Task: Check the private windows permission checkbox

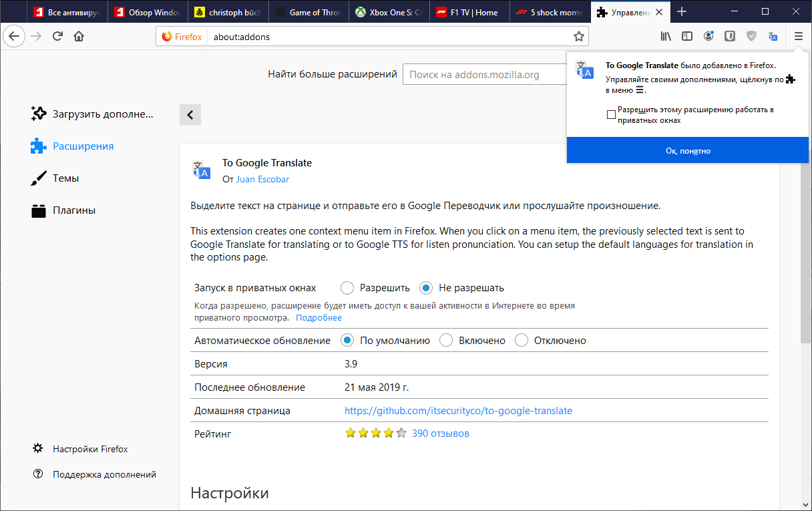Action: [611, 114]
